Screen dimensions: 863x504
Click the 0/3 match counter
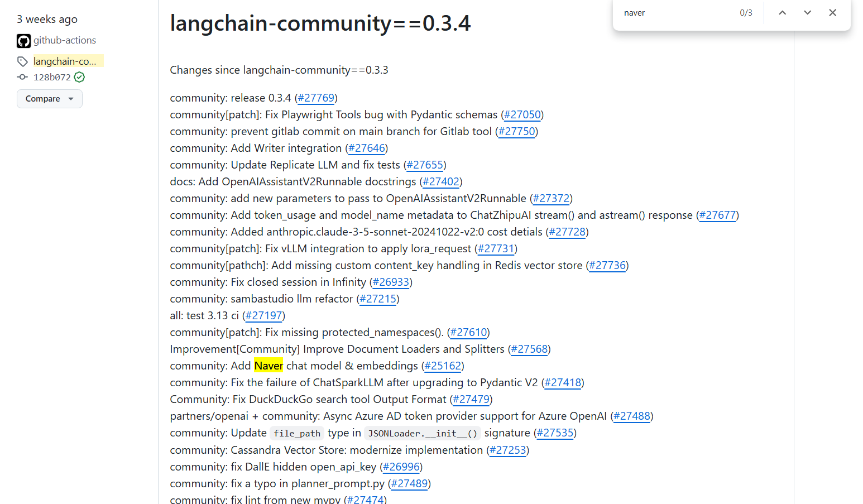746,13
